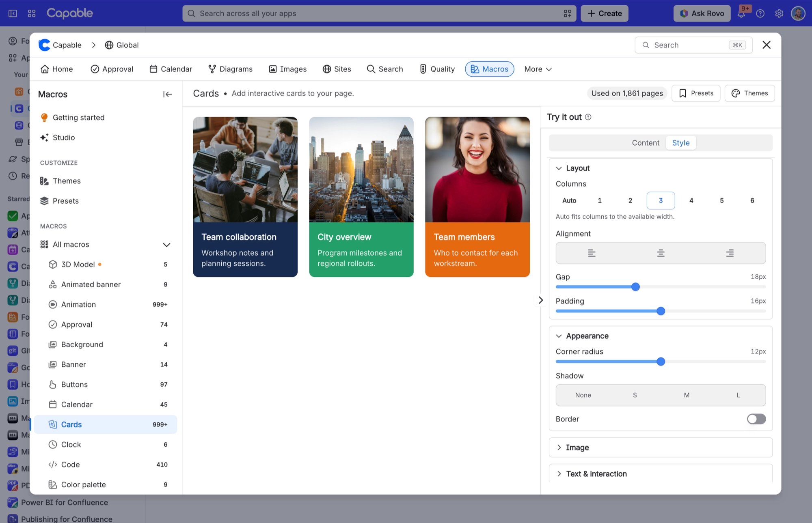Choose shadow None
The height and width of the screenshot is (523, 812).
pos(583,395)
